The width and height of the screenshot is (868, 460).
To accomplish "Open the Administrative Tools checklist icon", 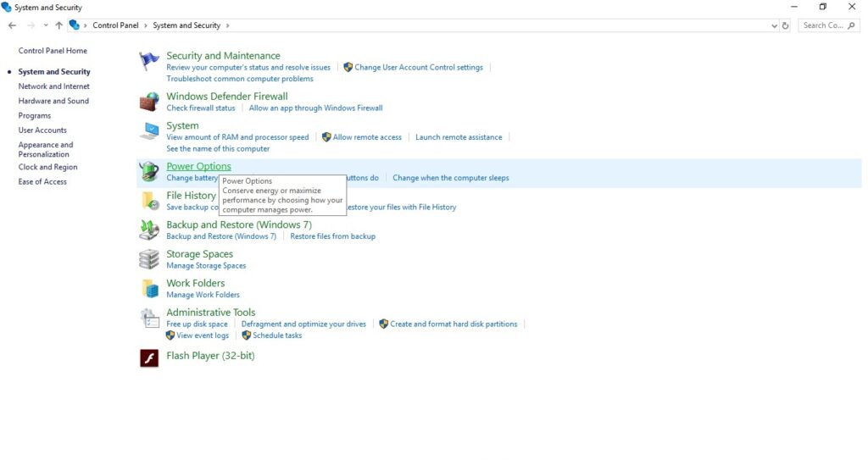I will tap(149, 319).
